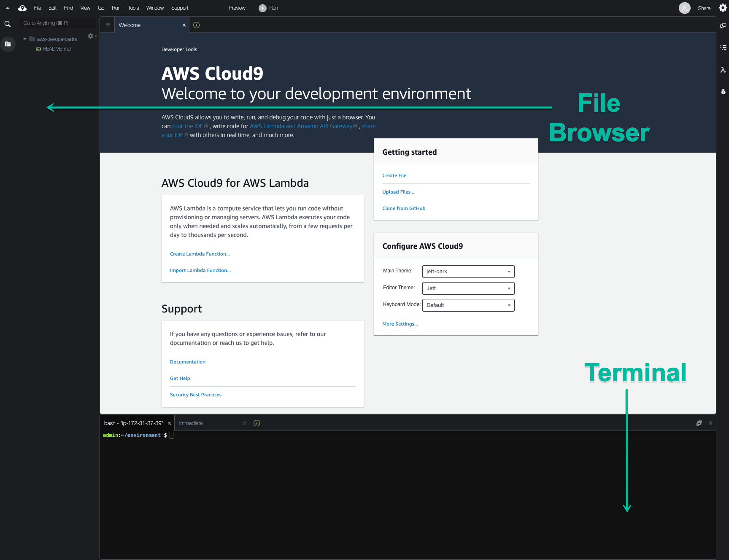Open the editor pane tab list menu icon
The height and width of the screenshot is (560, 729).
click(x=108, y=25)
